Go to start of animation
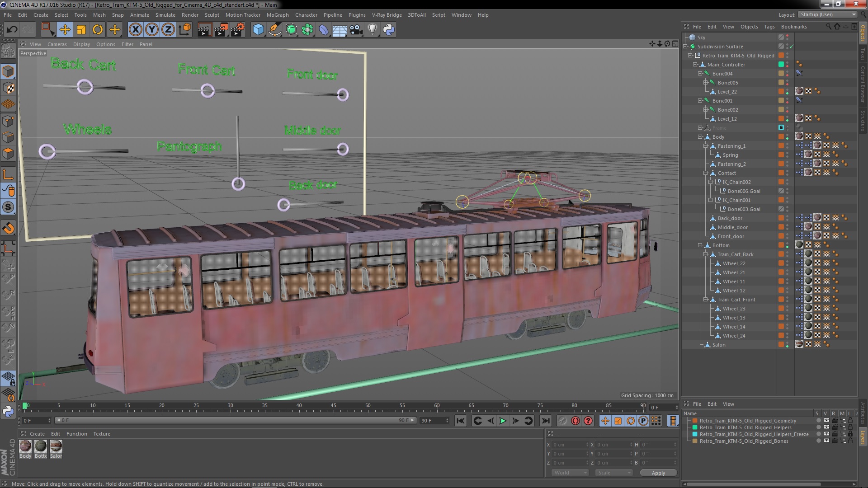Image resolution: width=868 pixels, height=488 pixels. [460, 421]
